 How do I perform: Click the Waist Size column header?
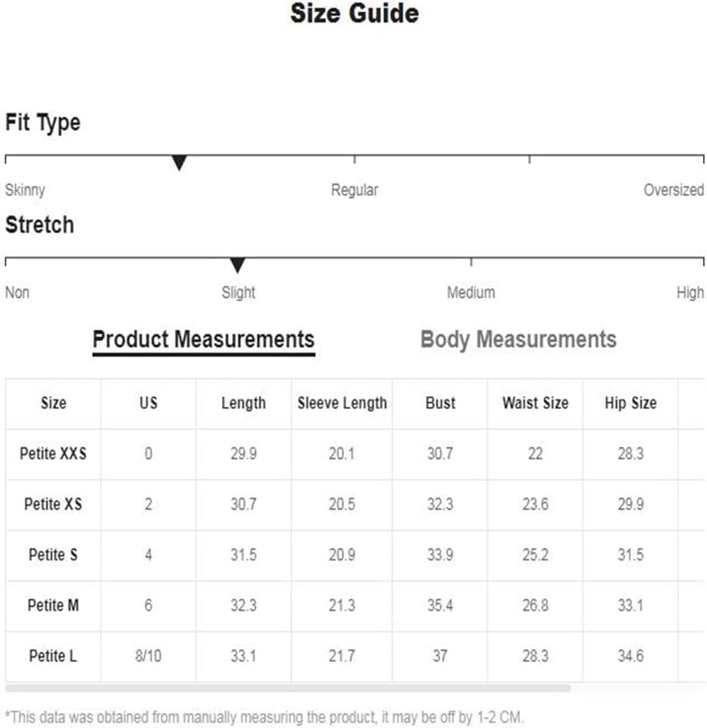point(535,403)
